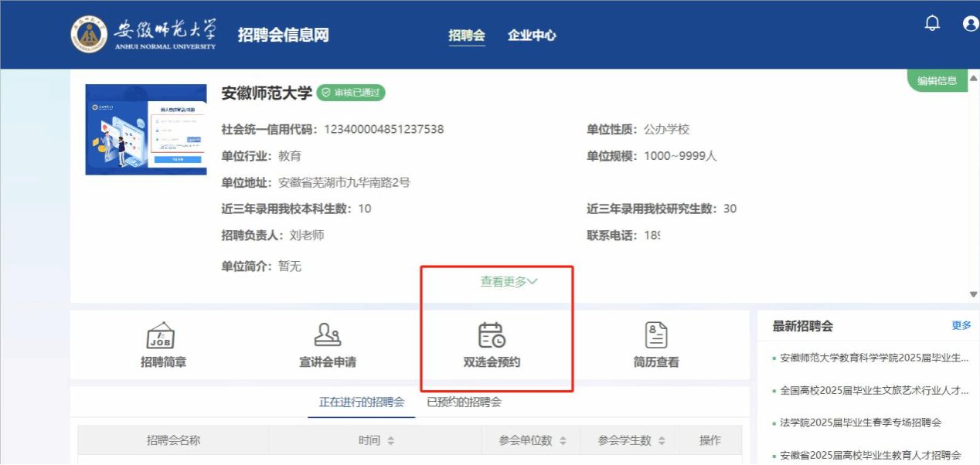The image size is (980, 465).
Task: Click the 最新招聘会 panel heading
Action: [803, 326]
